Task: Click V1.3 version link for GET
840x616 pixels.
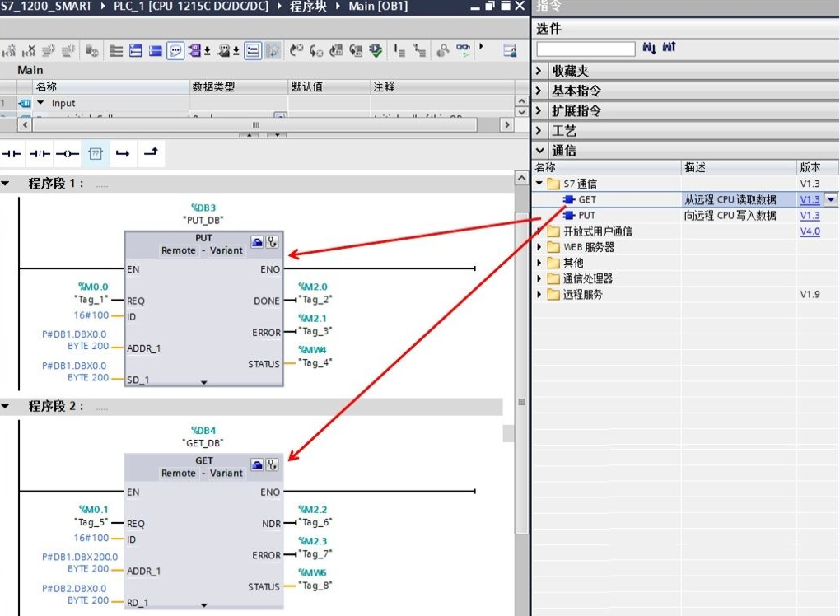Action: [x=810, y=199]
